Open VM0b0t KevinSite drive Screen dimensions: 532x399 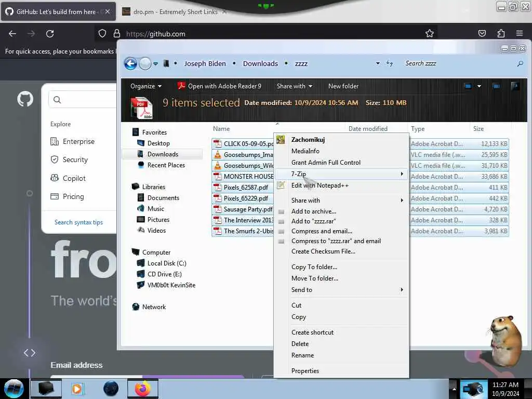click(x=166, y=285)
